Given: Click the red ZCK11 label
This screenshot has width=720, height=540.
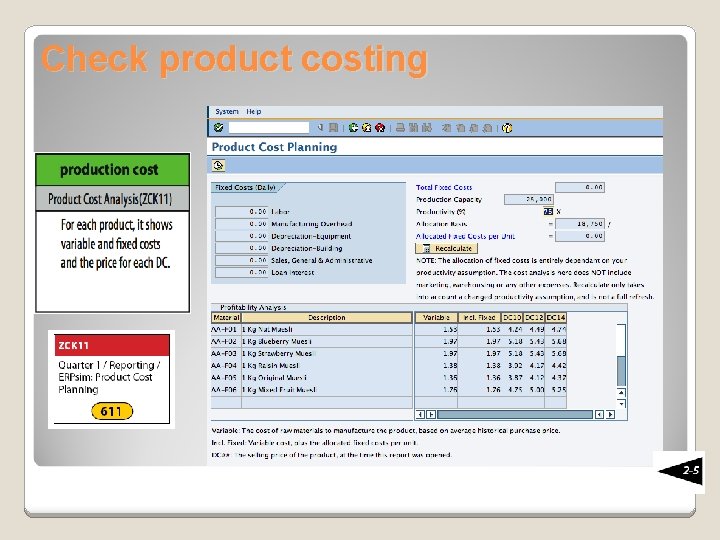Looking at the screenshot, I should pos(112,345).
